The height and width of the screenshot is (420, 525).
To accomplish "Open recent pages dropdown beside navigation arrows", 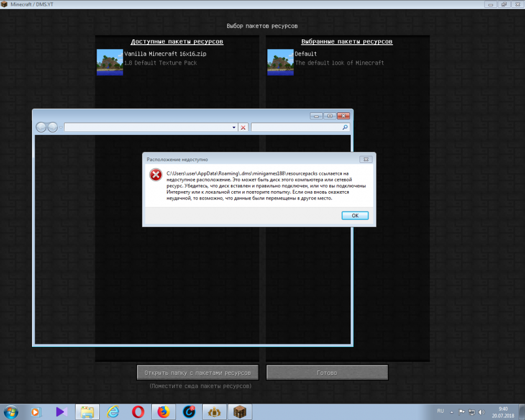I will click(x=60, y=127).
